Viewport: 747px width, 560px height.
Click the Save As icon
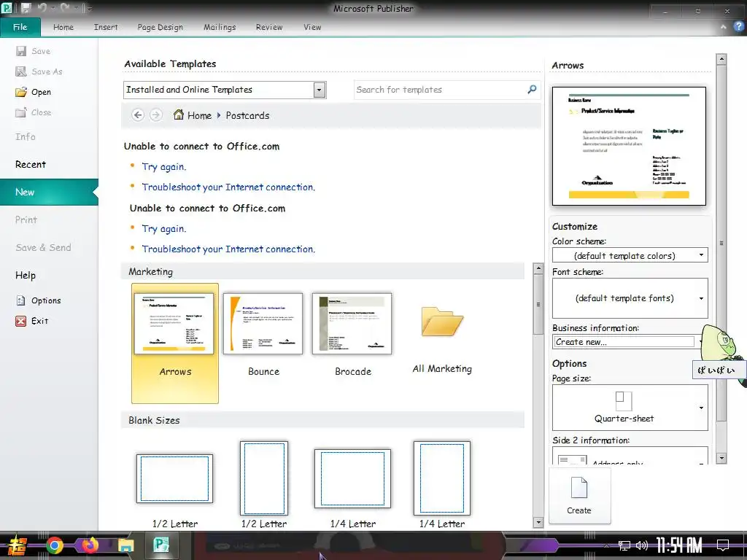(21, 71)
